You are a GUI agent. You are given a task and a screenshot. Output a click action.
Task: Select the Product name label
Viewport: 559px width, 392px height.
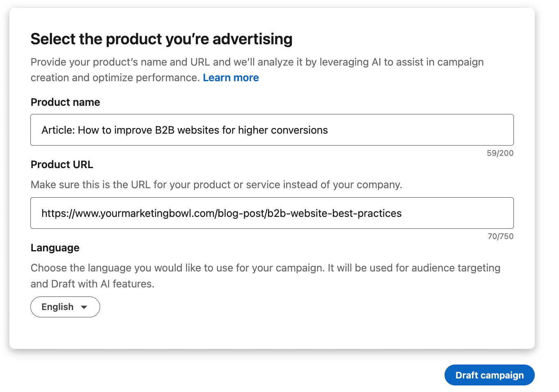point(65,102)
